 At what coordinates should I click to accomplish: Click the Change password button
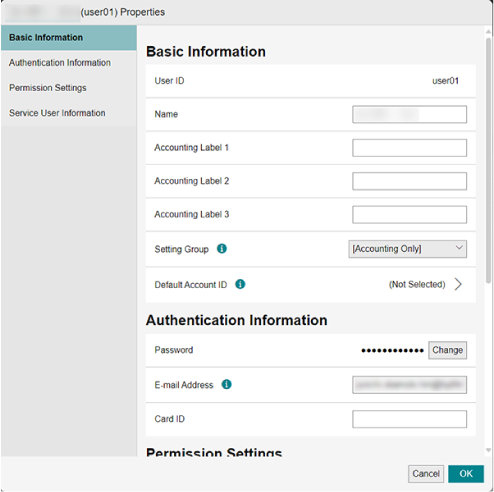tap(447, 350)
